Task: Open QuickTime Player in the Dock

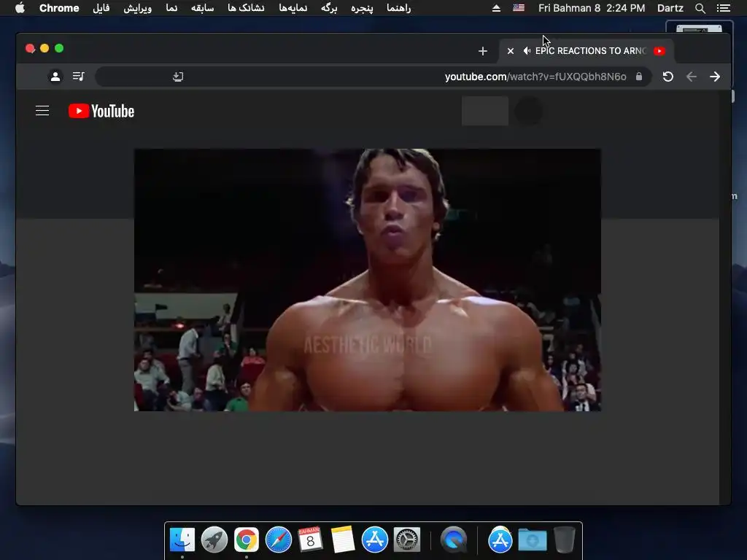Action: tap(454, 540)
